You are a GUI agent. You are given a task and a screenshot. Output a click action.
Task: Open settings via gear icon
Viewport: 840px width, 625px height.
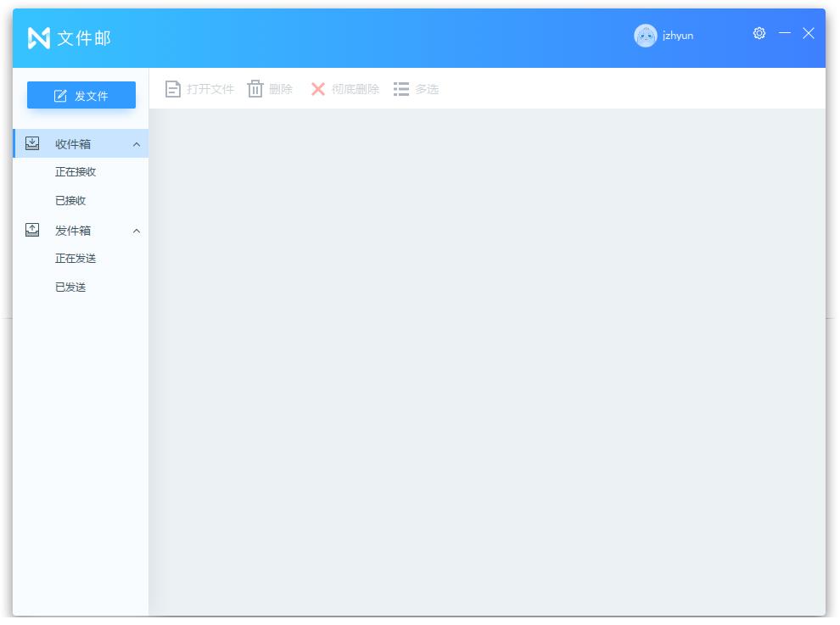coord(759,33)
